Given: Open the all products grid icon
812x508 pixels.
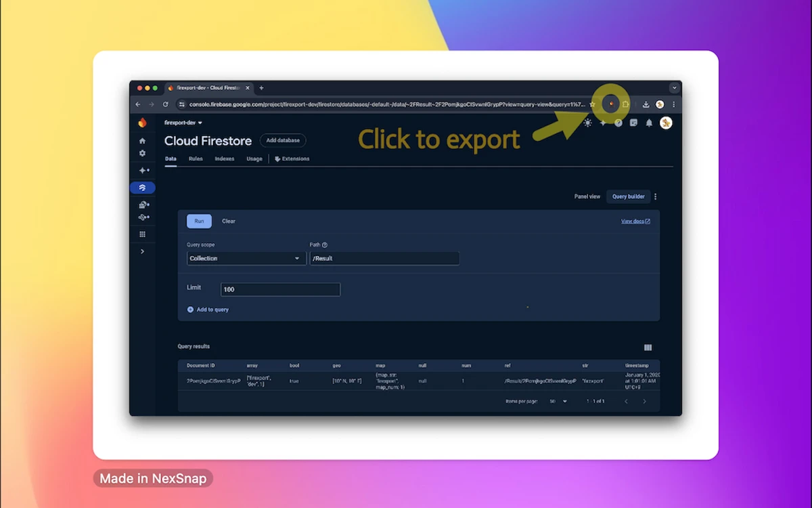Looking at the screenshot, I should click(x=142, y=234).
